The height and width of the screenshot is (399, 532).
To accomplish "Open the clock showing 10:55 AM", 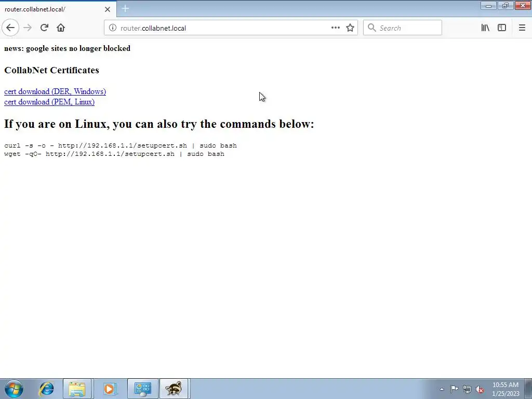I will pyautogui.click(x=505, y=389).
